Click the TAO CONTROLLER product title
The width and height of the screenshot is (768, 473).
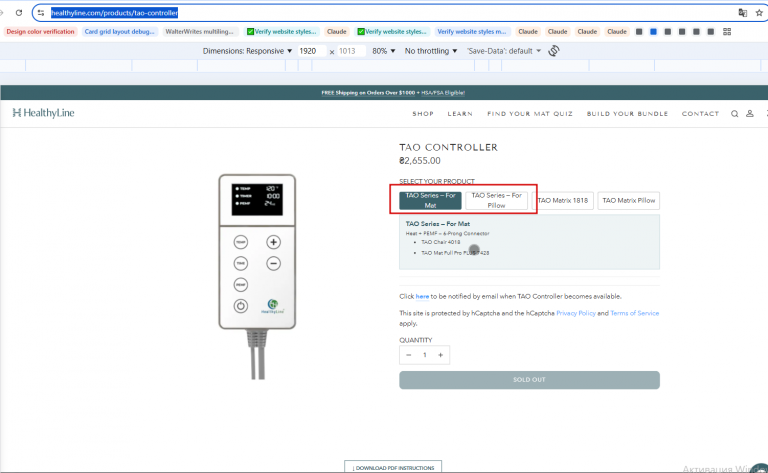pyautogui.click(x=448, y=147)
